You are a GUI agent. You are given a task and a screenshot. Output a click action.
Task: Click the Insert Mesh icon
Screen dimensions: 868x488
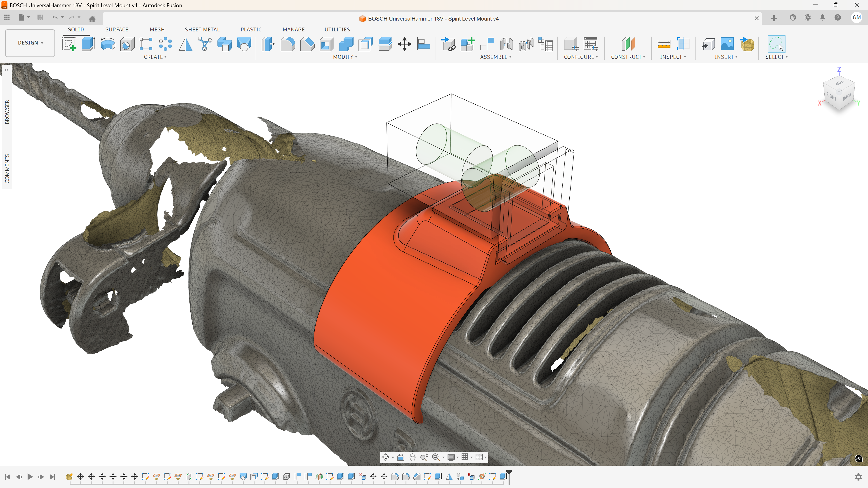pyautogui.click(x=747, y=44)
